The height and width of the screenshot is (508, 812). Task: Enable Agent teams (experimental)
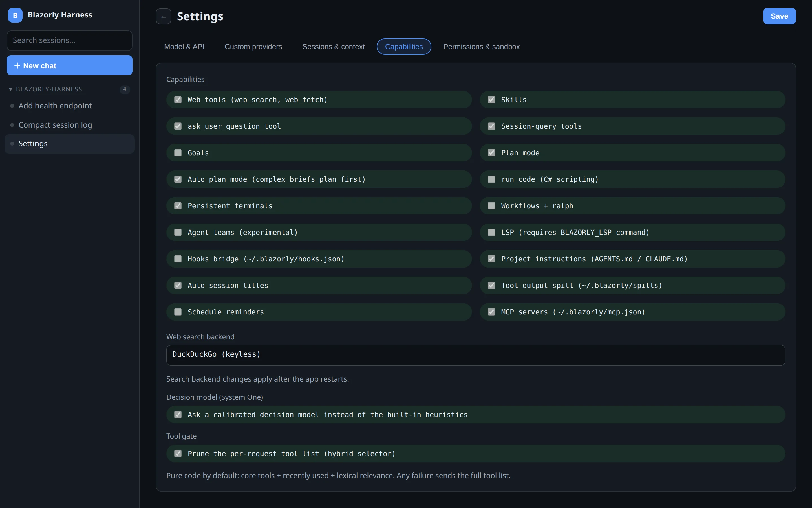(178, 233)
